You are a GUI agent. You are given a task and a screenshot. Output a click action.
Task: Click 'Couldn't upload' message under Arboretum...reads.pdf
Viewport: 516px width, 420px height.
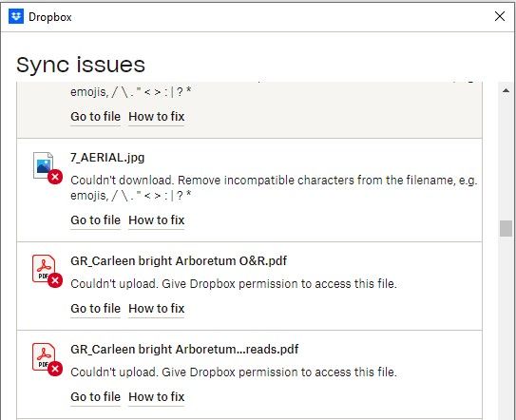click(x=234, y=372)
